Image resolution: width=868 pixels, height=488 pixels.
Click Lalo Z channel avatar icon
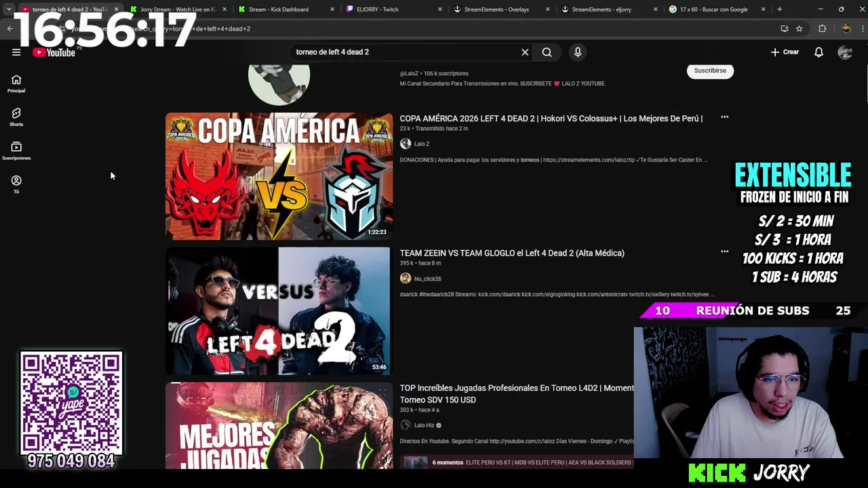click(x=406, y=144)
